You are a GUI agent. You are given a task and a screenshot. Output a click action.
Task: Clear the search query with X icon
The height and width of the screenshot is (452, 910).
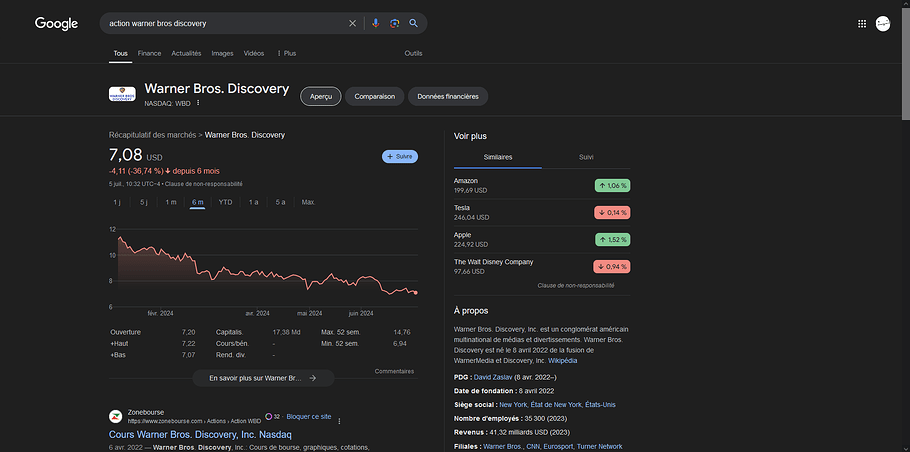point(352,23)
